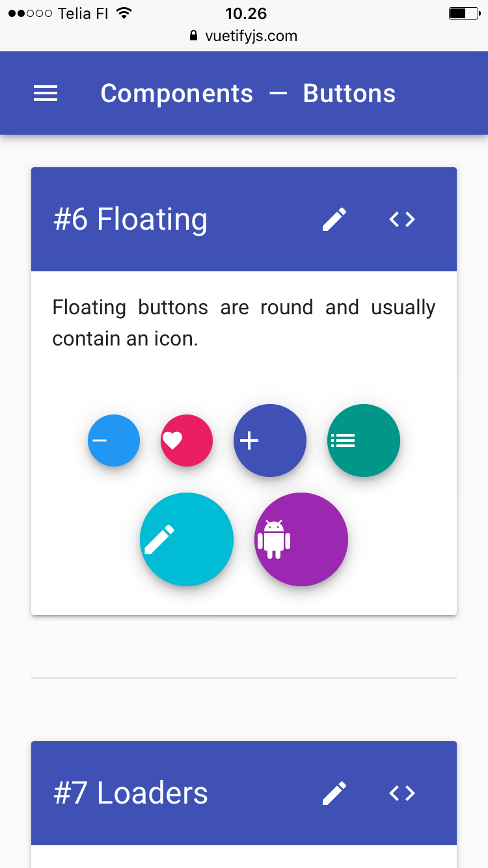488x868 pixels.
Task: Click the padlock icon in the address bar
Action: point(193,36)
